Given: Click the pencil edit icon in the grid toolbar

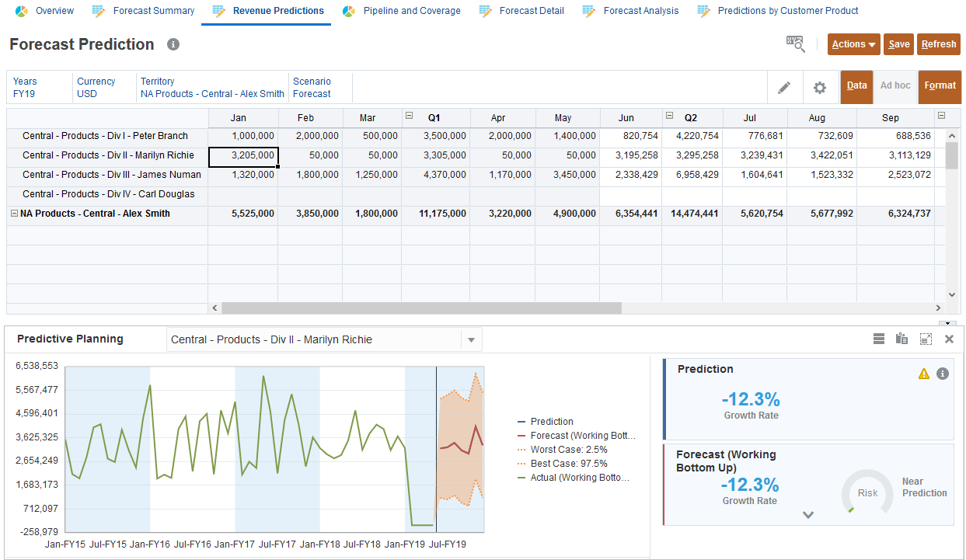Looking at the screenshot, I should click(x=784, y=88).
